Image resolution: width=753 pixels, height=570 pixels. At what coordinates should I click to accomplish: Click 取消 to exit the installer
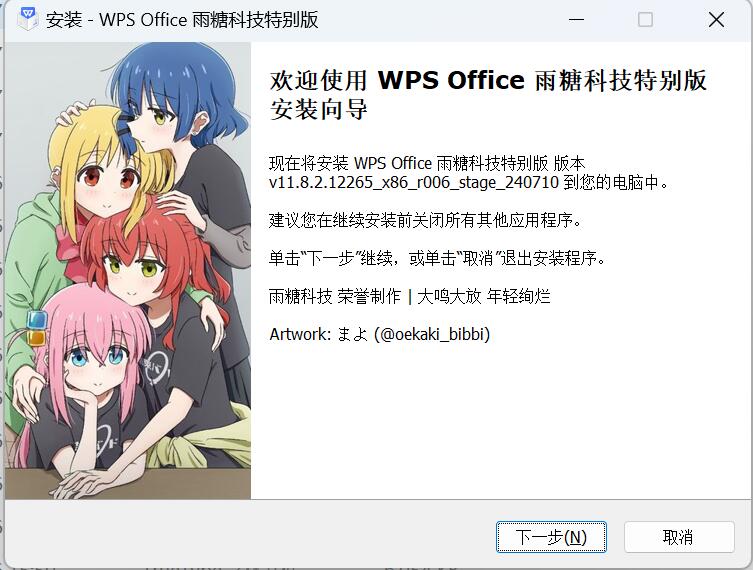point(679,537)
